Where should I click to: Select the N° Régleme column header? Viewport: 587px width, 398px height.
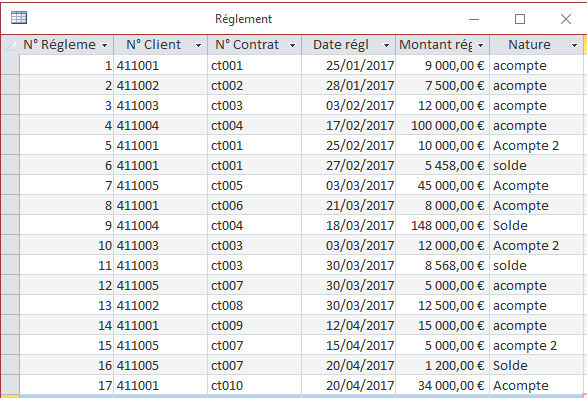[67, 45]
